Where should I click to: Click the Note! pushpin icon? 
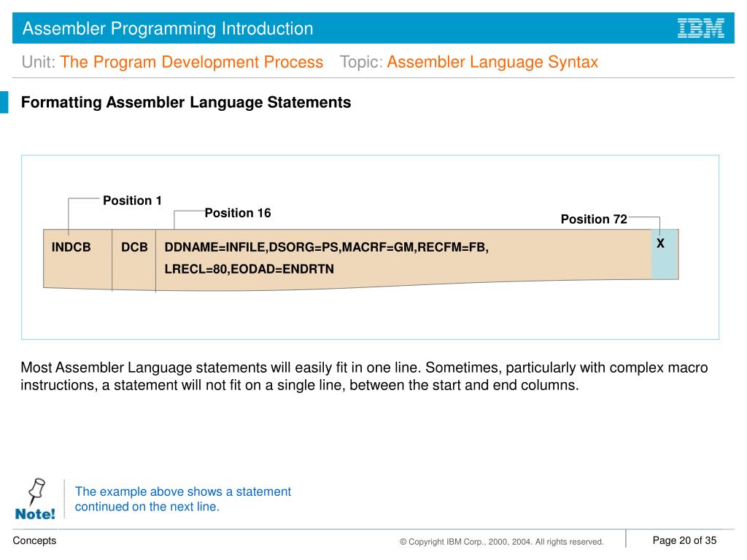pos(35,499)
